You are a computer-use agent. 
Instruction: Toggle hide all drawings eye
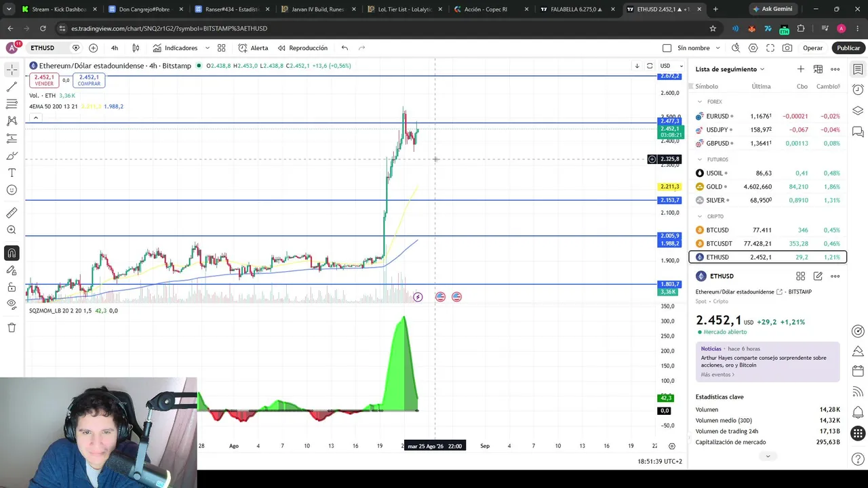[12, 304]
